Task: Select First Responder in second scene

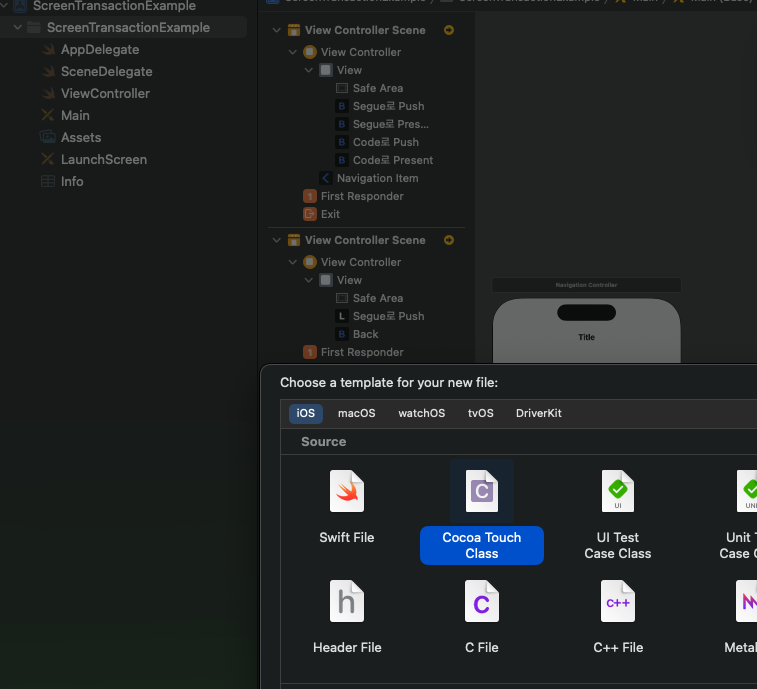Action: tap(362, 352)
